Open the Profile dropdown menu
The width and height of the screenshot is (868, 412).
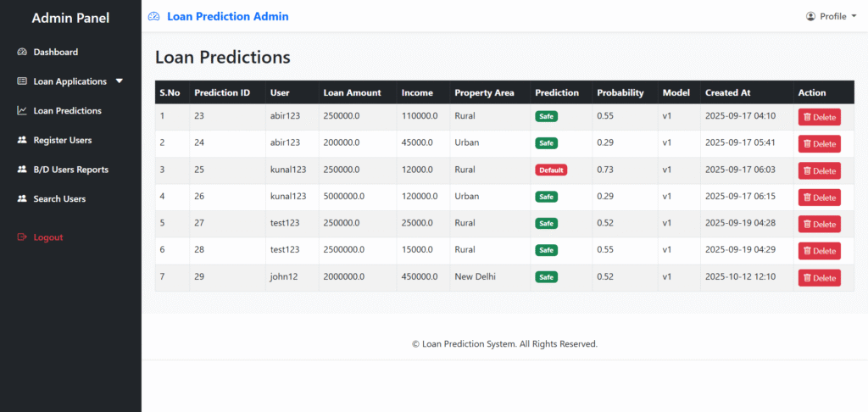[832, 16]
